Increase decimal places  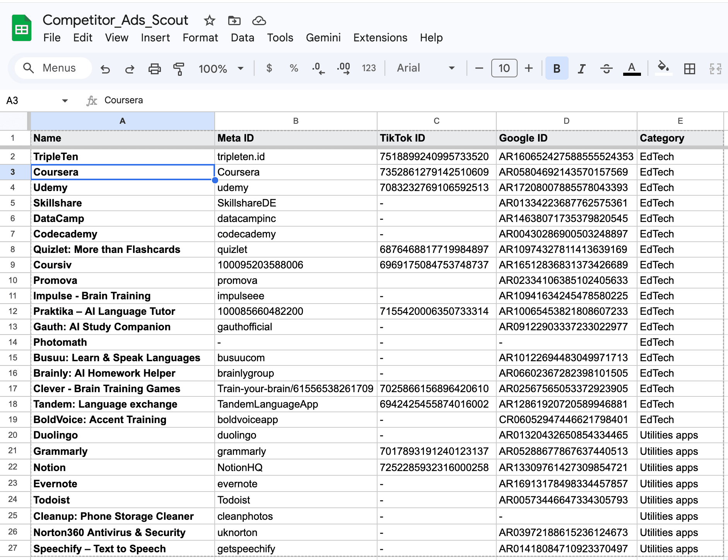[343, 68]
